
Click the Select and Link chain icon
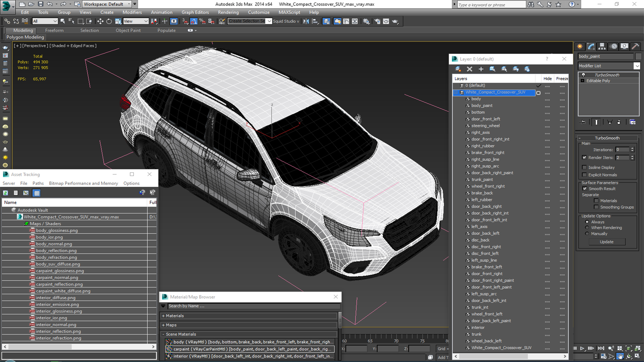tap(7, 21)
